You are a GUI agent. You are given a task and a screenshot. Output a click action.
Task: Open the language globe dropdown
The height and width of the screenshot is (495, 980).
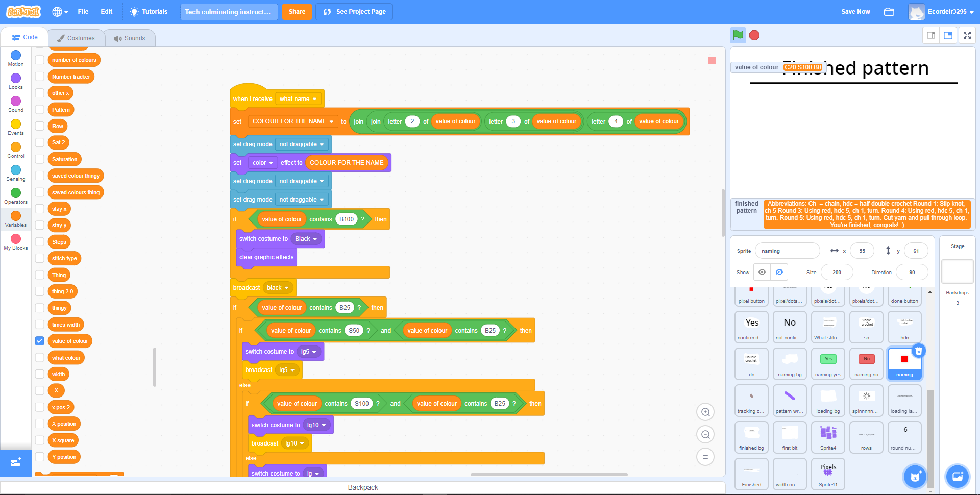pos(59,11)
